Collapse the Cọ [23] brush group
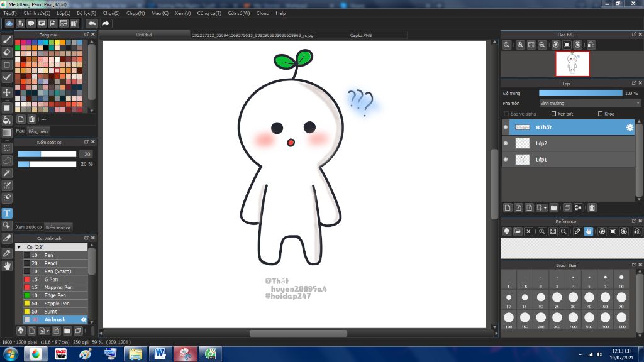Image resolution: width=644 pixels, height=362 pixels. pos(19,247)
